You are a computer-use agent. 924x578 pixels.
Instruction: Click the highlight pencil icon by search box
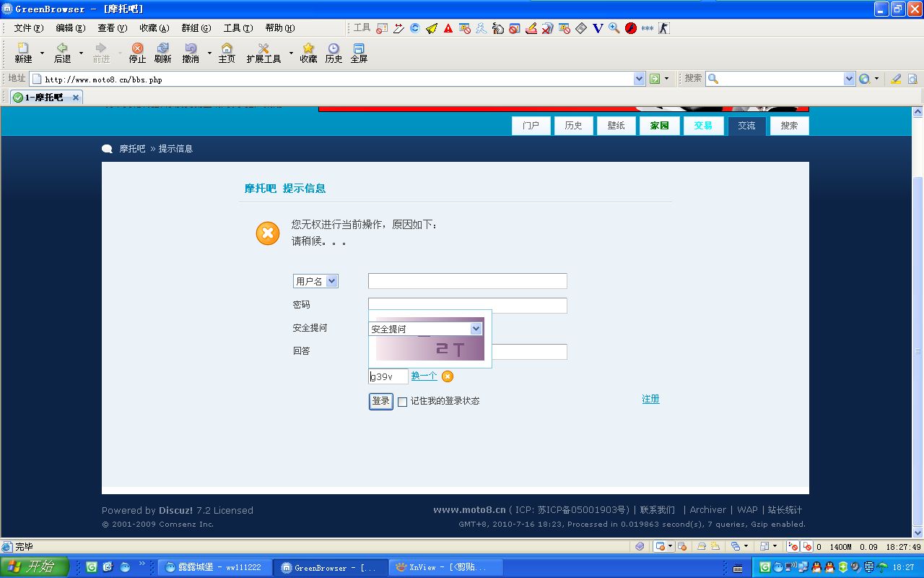(896, 79)
